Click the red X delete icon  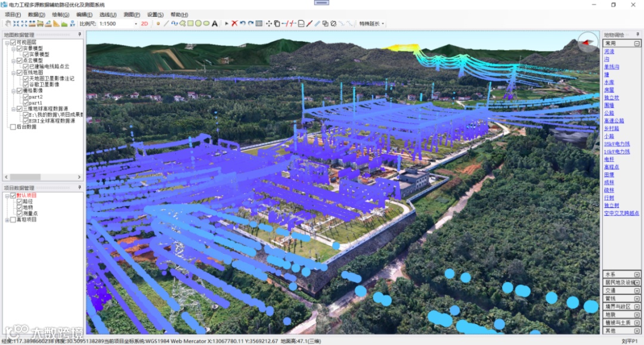pos(234,23)
